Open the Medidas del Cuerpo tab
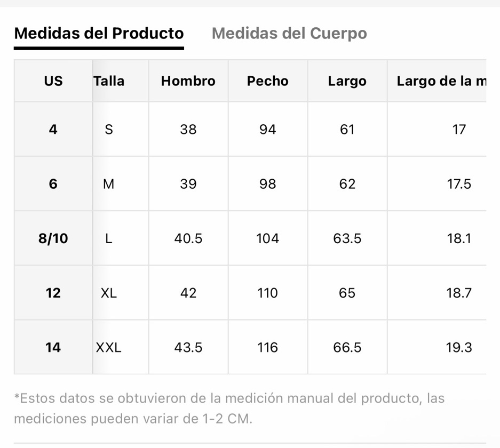The width and height of the screenshot is (500, 448). point(289,33)
